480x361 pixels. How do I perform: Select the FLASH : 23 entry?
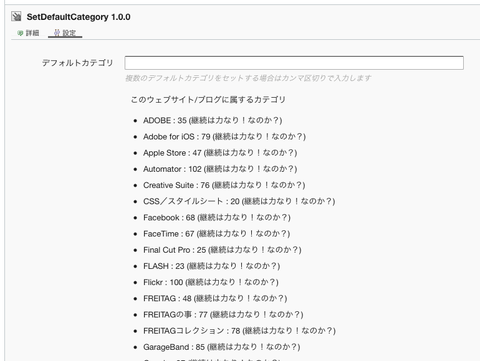211,266
